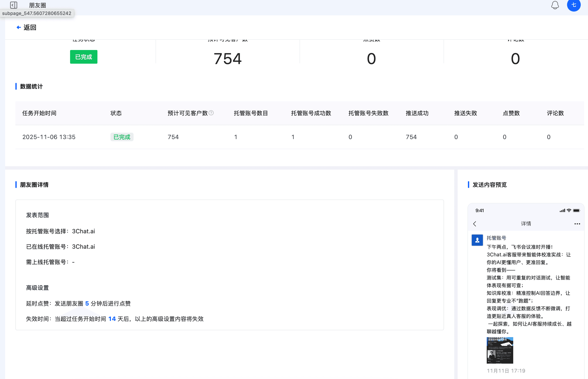Image resolution: width=588 pixels, height=379 pixels.
Task: Click the 朋友圈 breadcrumb title
Action: click(37, 5)
